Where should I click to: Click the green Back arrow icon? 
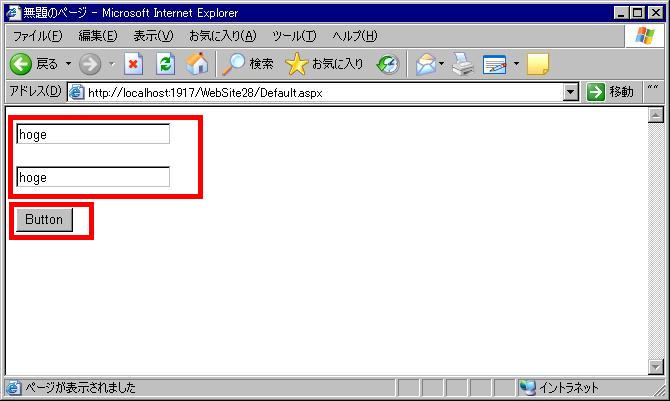21,64
